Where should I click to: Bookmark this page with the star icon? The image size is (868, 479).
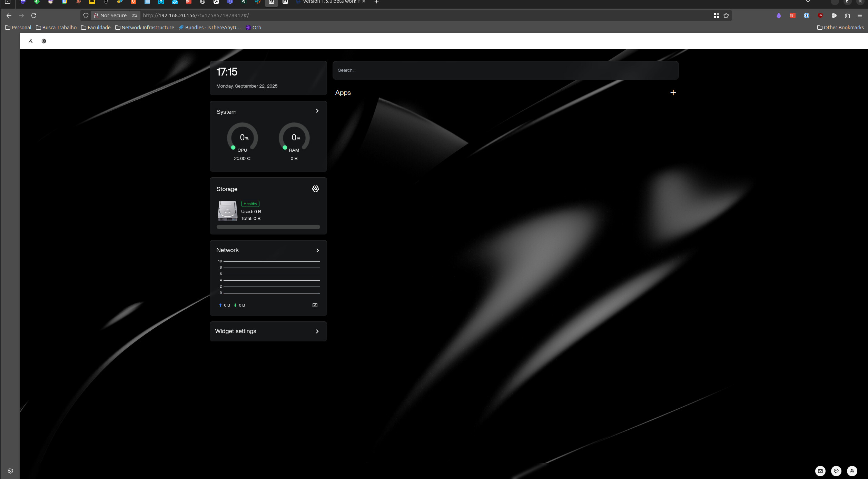tap(726, 16)
